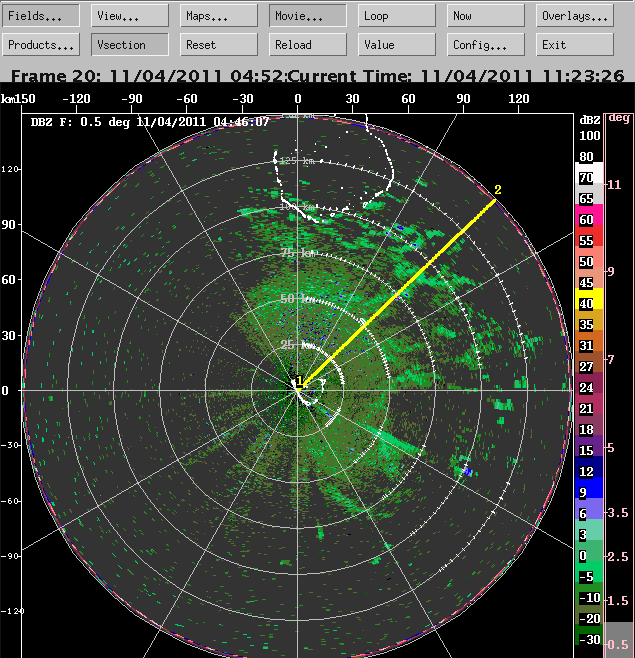Activate the Vsection mode button
635x658 pixels.
coord(130,44)
